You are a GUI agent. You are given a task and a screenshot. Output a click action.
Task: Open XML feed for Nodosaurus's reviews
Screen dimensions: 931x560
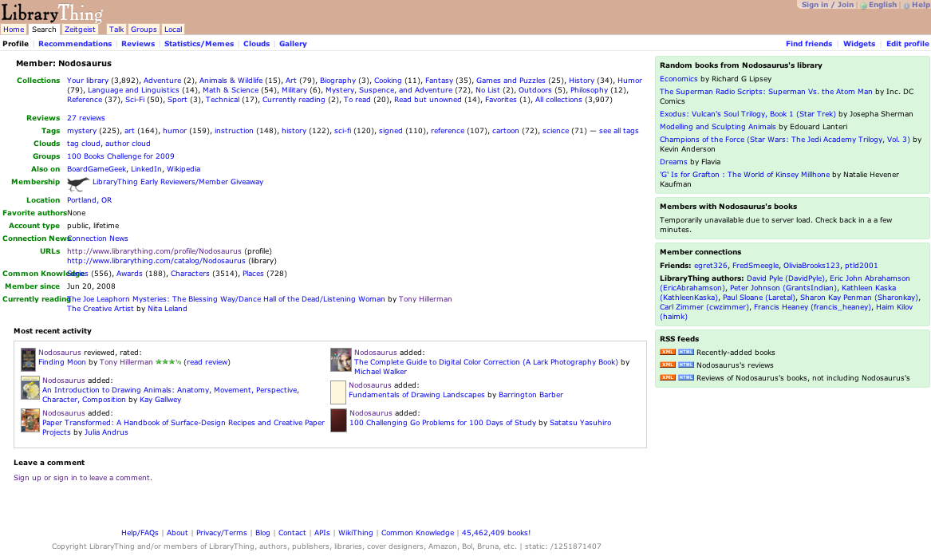click(668, 365)
